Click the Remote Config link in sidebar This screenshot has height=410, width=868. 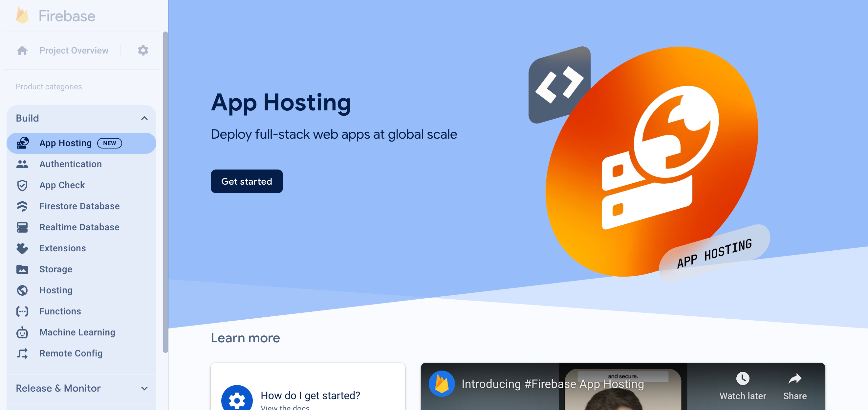pos(71,353)
